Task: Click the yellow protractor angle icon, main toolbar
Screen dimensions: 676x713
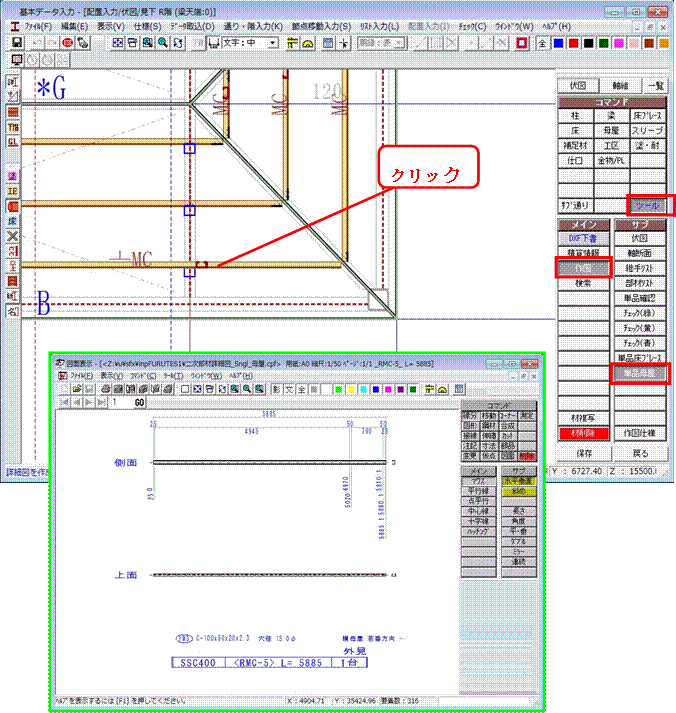Action: click(x=308, y=43)
